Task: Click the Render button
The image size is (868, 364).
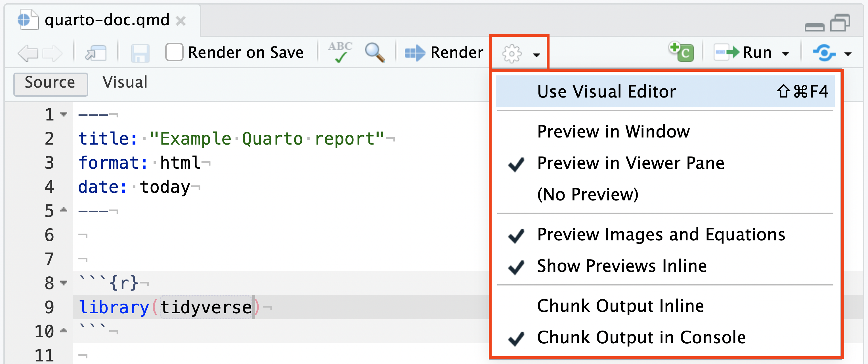Action: coord(444,53)
